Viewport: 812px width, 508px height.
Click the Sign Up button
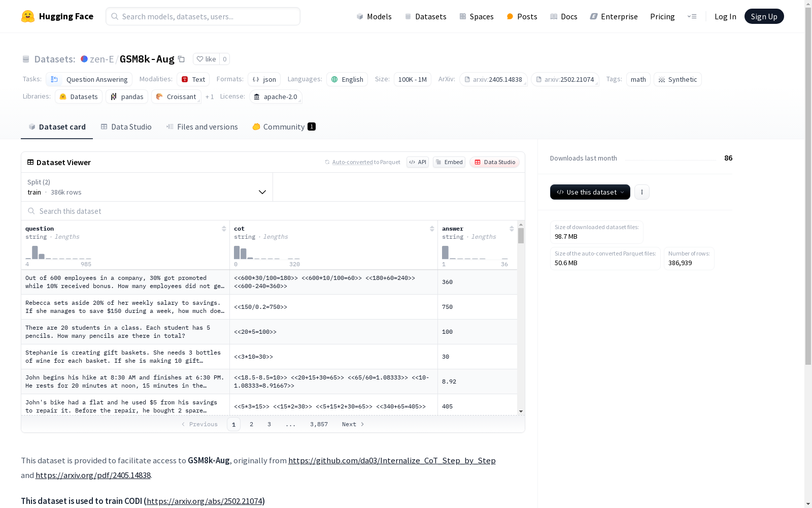click(764, 16)
